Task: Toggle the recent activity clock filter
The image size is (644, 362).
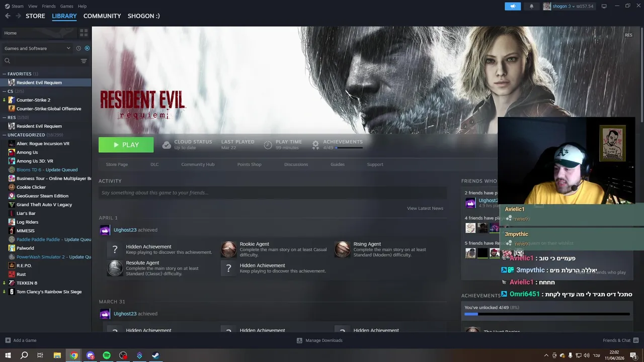Action: (x=78, y=48)
